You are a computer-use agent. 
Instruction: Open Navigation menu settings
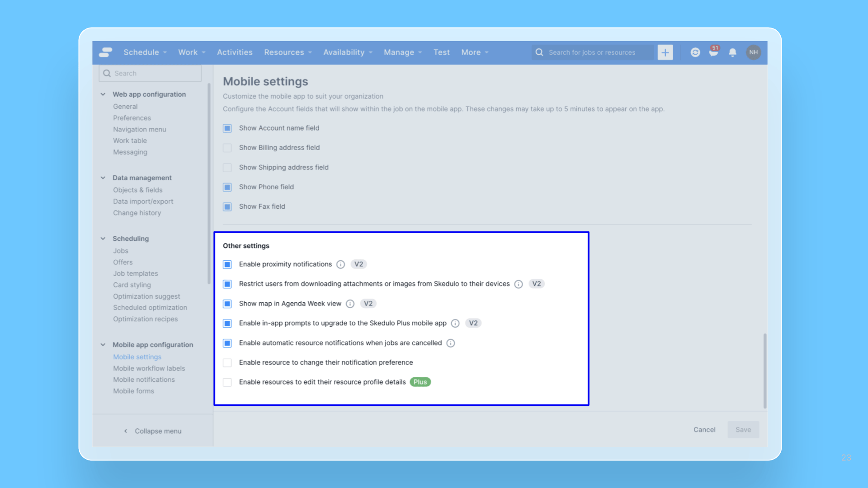pyautogui.click(x=140, y=130)
